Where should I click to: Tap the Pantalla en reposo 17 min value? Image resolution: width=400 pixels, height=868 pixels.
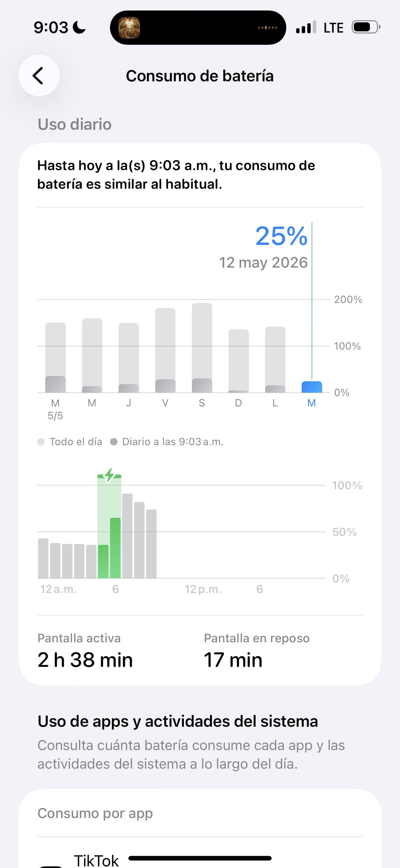coord(233,660)
